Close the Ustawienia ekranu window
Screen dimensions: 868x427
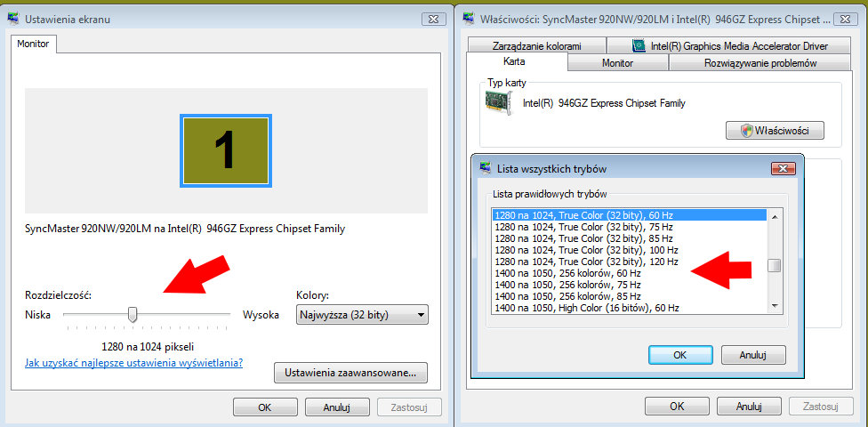(x=433, y=19)
